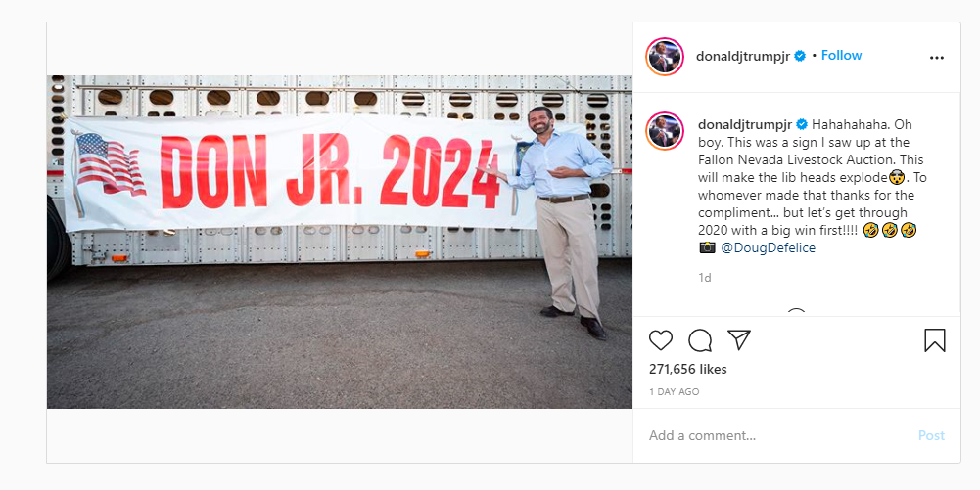This screenshot has height=490, width=980.
Task: Open the @DougDefelice mention link
Action: tap(768, 248)
